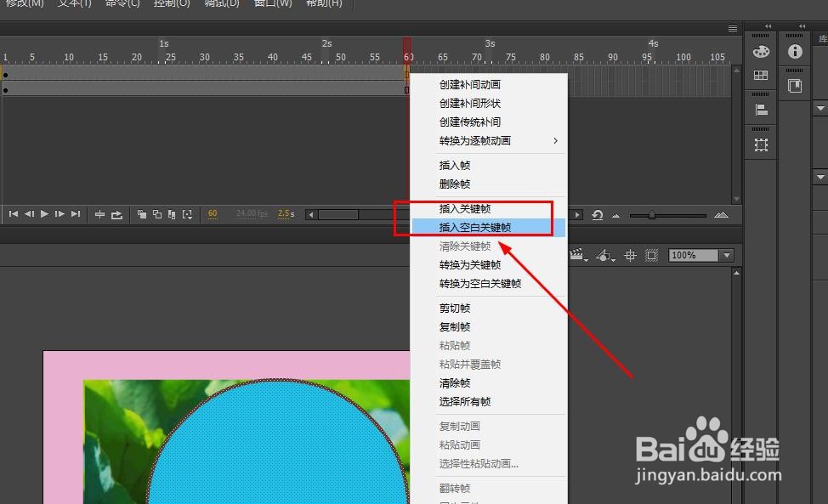The height and width of the screenshot is (504, 828).
Task: Select frame 1 keyframe of top layer
Action: pos(5,75)
